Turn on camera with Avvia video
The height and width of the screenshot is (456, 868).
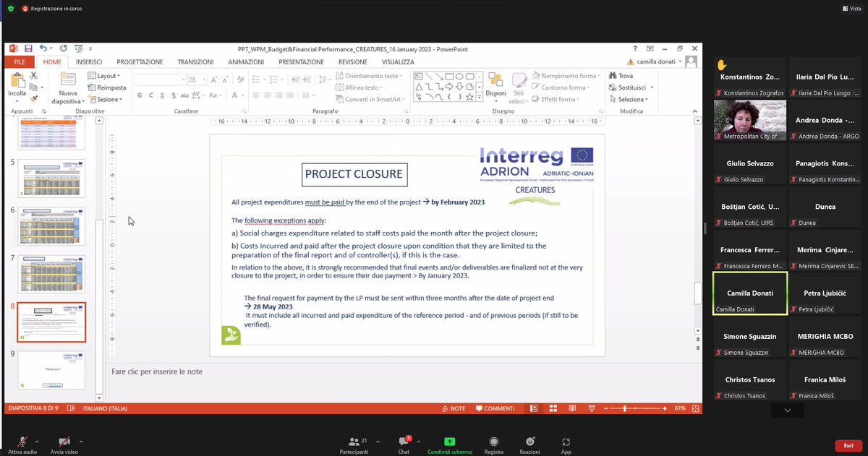(x=64, y=444)
